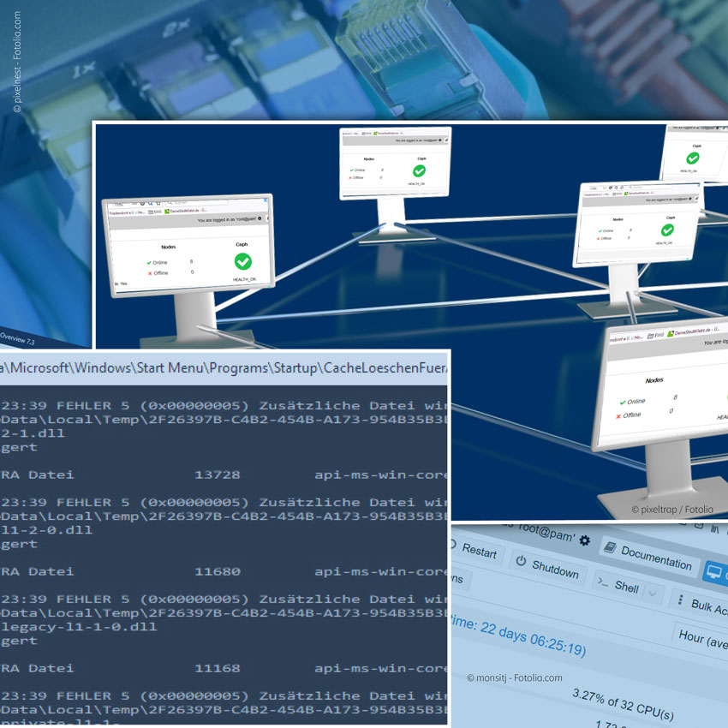Open the Documentation button

[655, 557]
